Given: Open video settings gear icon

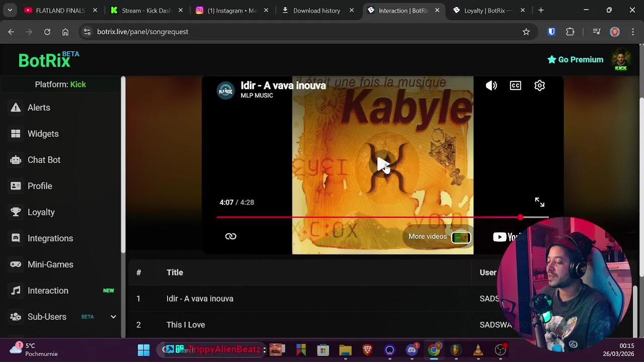Looking at the screenshot, I should [x=539, y=85].
